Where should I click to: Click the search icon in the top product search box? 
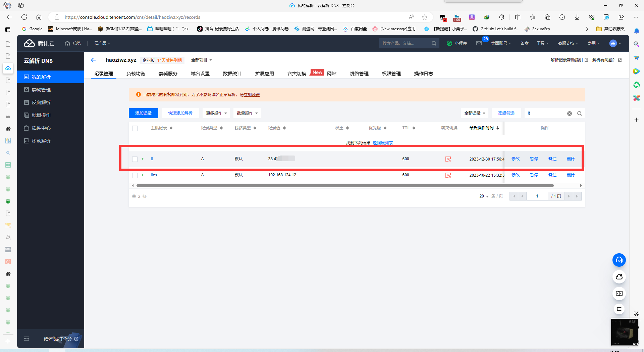pyautogui.click(x=434, y=43)
